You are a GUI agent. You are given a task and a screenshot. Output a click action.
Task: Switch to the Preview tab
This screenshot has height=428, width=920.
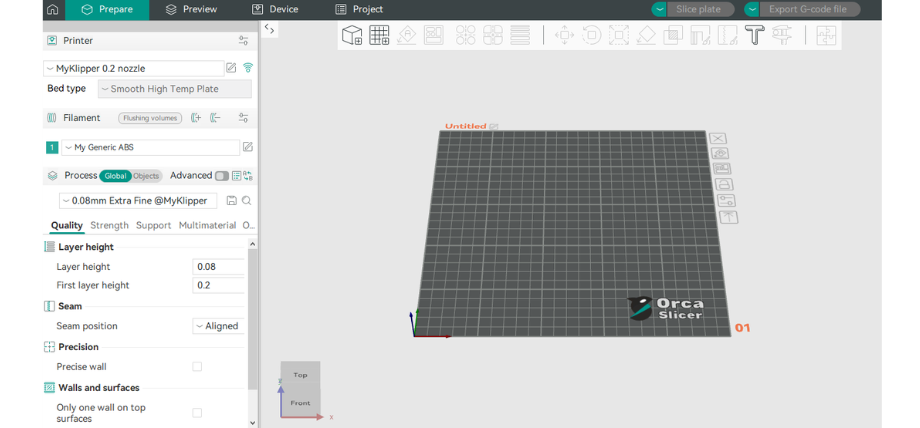click(191, 9)
